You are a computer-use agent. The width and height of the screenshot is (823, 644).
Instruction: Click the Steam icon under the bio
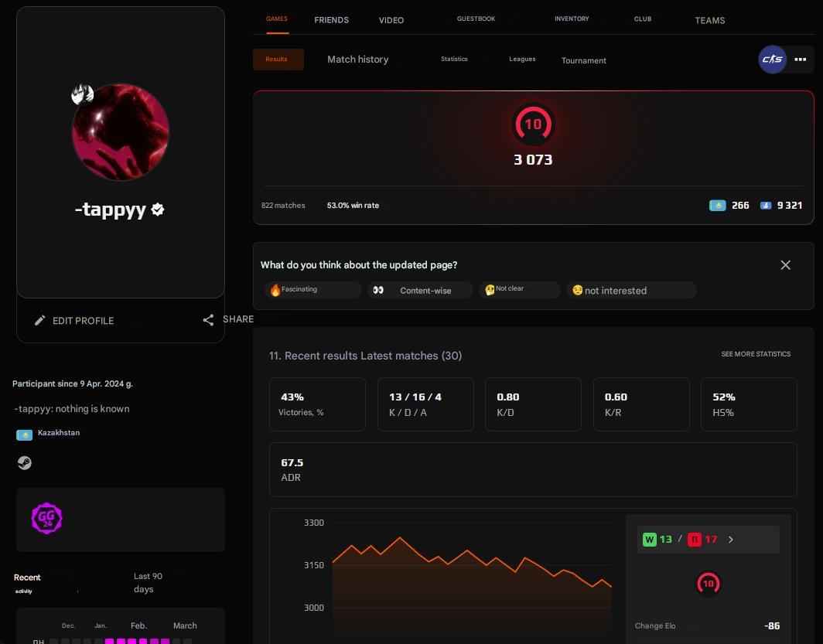(24, 462)
